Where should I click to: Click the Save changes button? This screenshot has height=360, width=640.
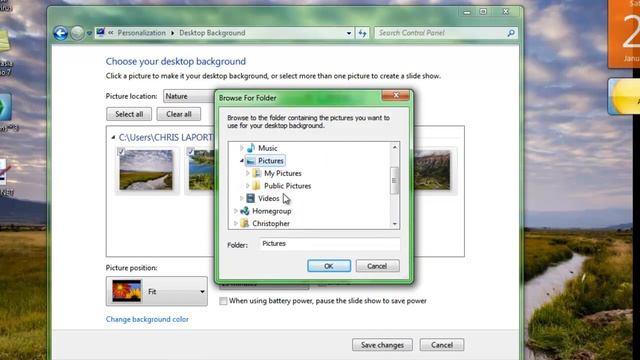[382, 345]
